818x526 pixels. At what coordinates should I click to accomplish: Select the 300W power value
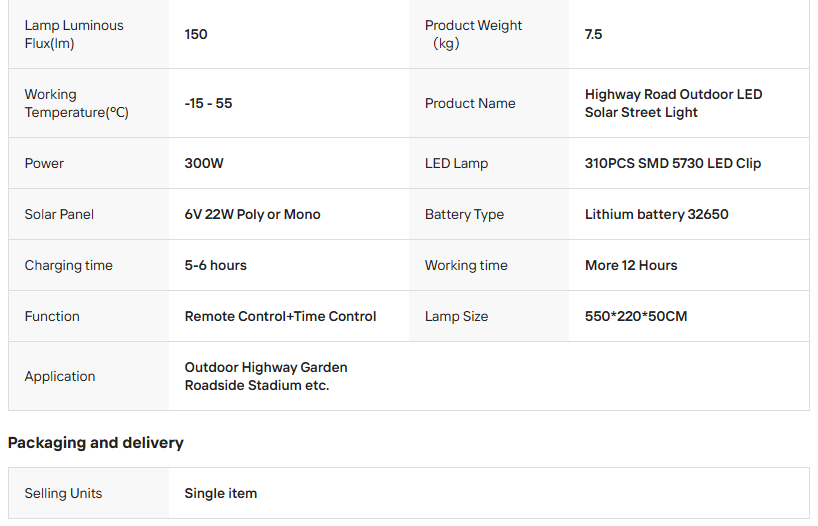coord(204,163)
